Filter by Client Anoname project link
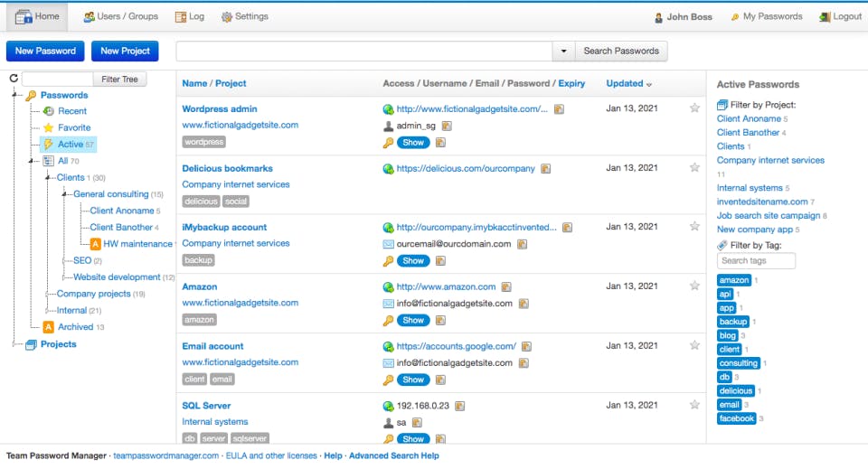 click(x=749, y=119)
